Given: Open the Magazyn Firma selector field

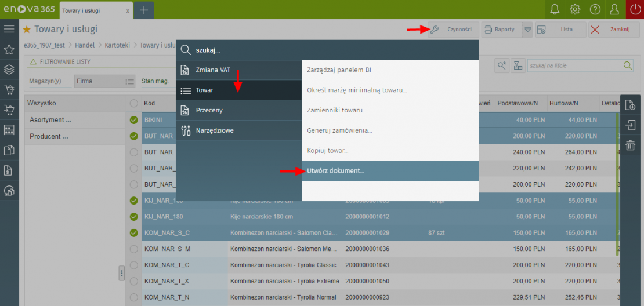Looking at the screenshot, I should [104, 82].
